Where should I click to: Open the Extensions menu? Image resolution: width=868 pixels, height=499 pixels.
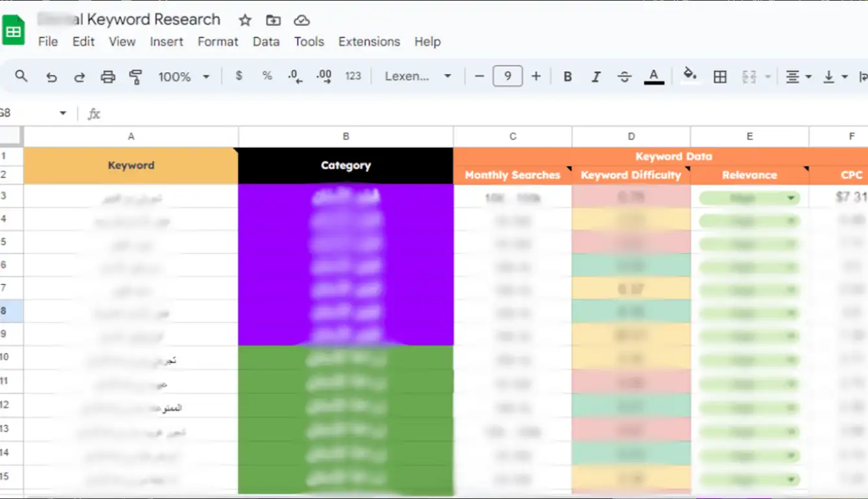pyautogui.click(x=369, y=42)
